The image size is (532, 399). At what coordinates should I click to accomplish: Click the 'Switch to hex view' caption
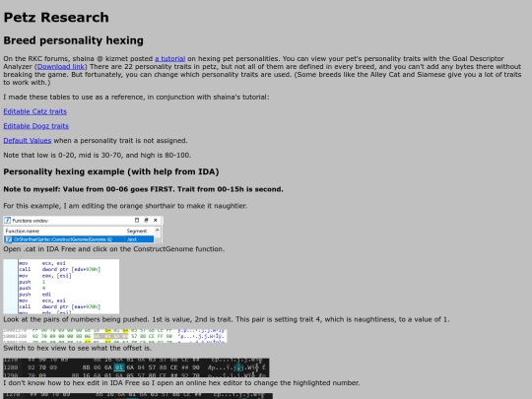78,348
